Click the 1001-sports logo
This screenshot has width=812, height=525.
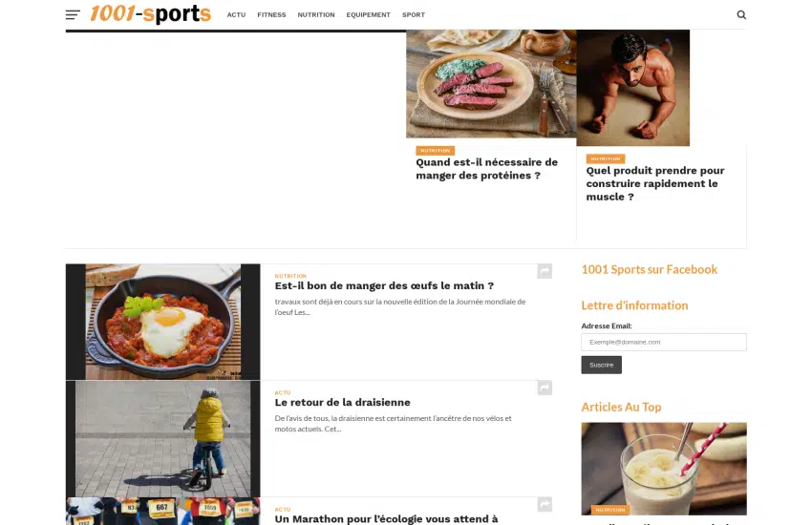(151, 14)
